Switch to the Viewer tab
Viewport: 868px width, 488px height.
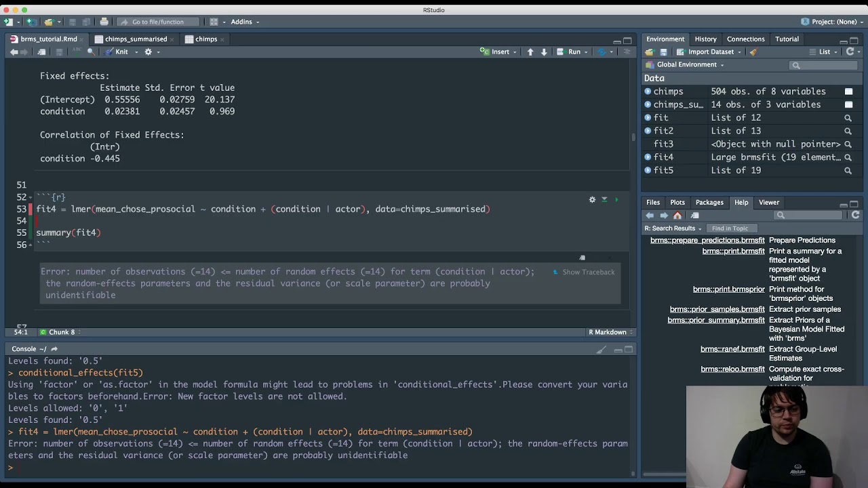769,203
